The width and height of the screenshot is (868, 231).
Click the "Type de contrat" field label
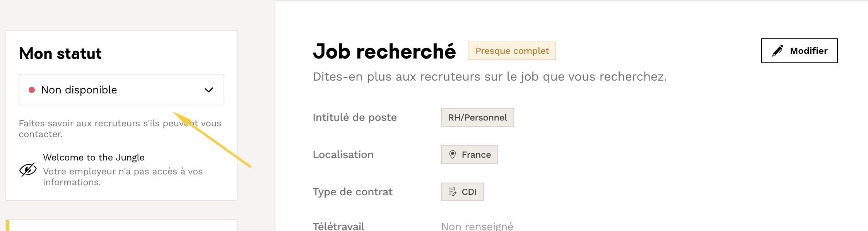pyautogui.click(x=352, y=192)
